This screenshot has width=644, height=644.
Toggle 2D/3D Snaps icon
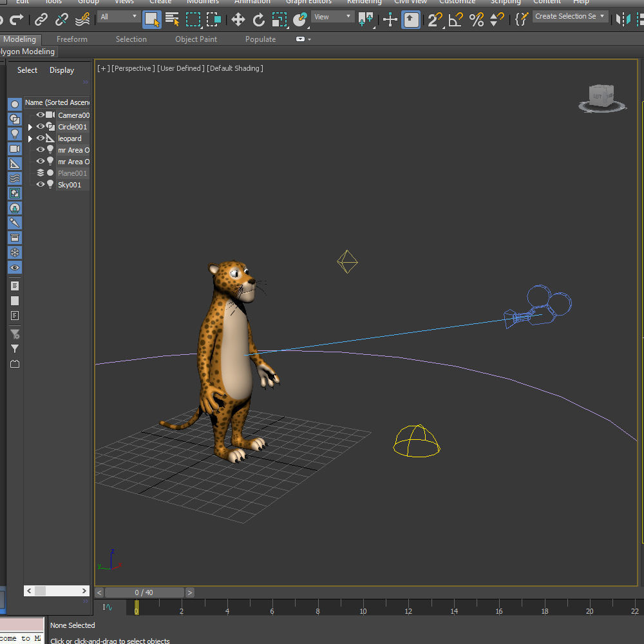coord(435,19)
